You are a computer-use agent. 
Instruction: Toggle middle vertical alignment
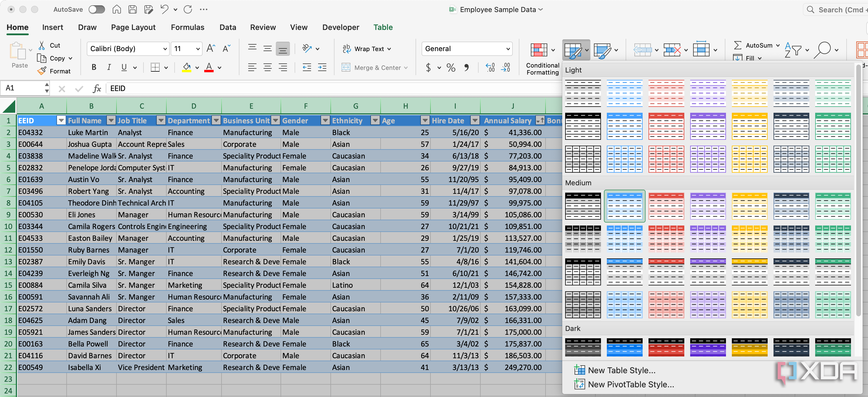click(x=268, y=48)
